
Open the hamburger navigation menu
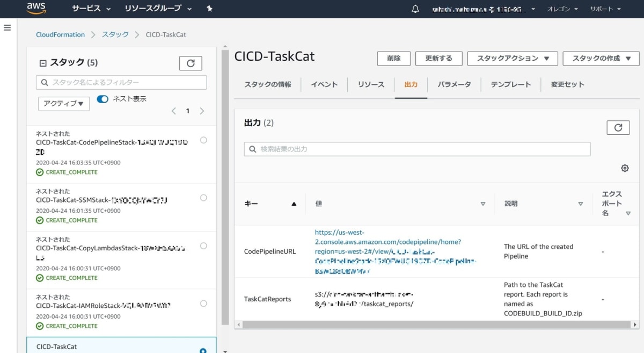click(x=8, y=27)
